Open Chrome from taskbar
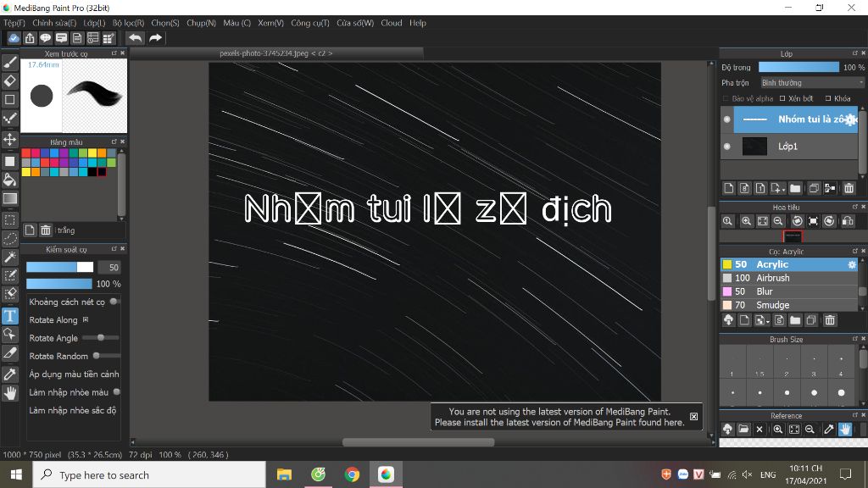The height and width of the screenshot is (488, 868). coord(352,474)
